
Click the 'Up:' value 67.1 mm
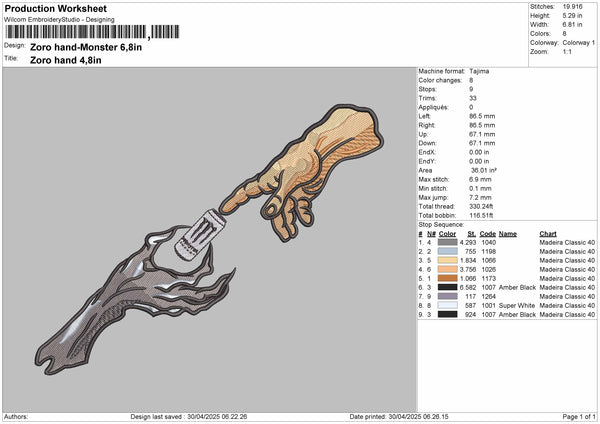coord(482,135)
